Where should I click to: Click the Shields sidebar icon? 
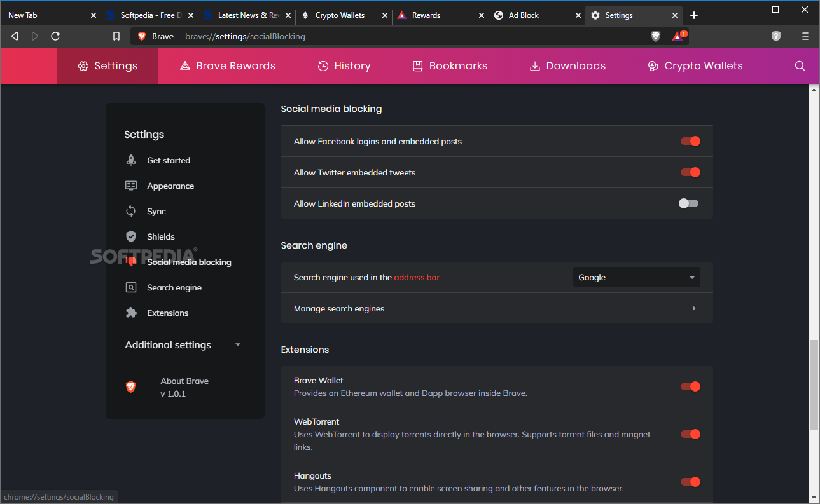tap(131, 236)
